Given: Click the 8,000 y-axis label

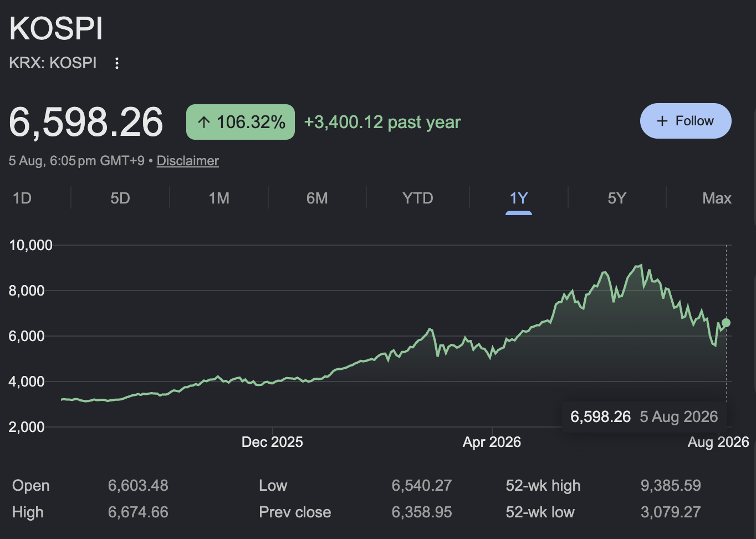Looking at the screenshot, I should [27, 291].
